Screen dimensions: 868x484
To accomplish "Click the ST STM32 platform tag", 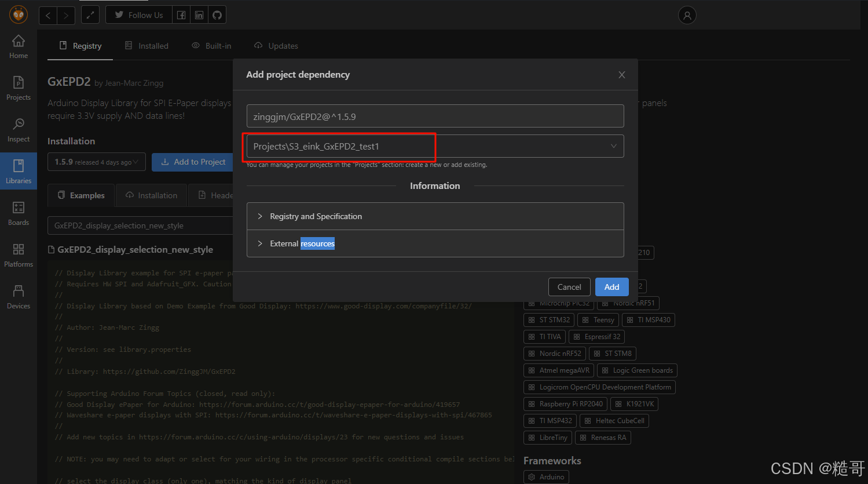I will [x=549, y=320].
